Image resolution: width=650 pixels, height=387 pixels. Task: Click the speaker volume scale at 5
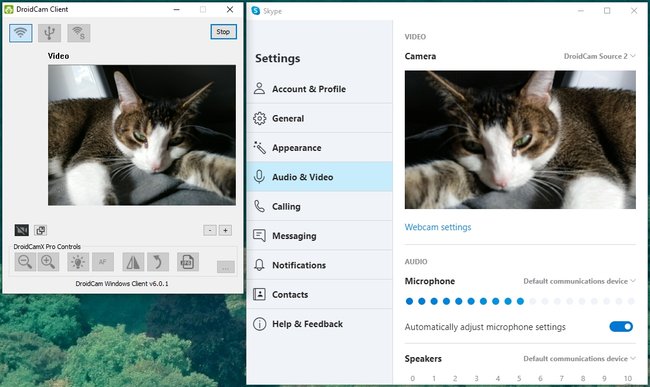pos(519,378)
